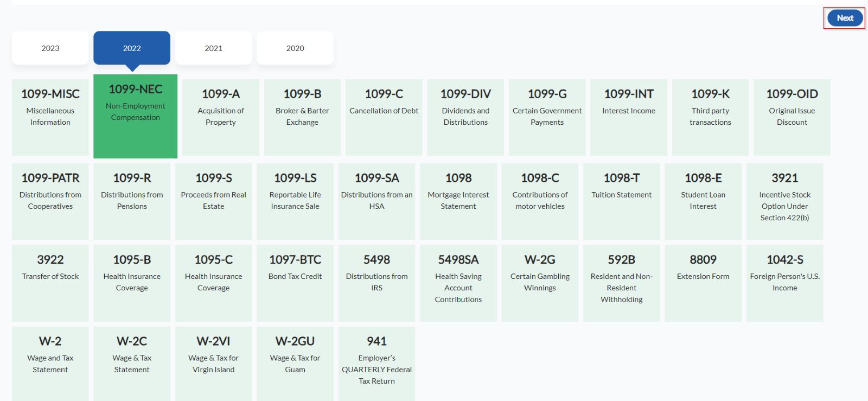This screenshot has height=401, width=868.
Task: Open the 2020 tax year tab
Action: pyautogui.click(x=295, y=48)
